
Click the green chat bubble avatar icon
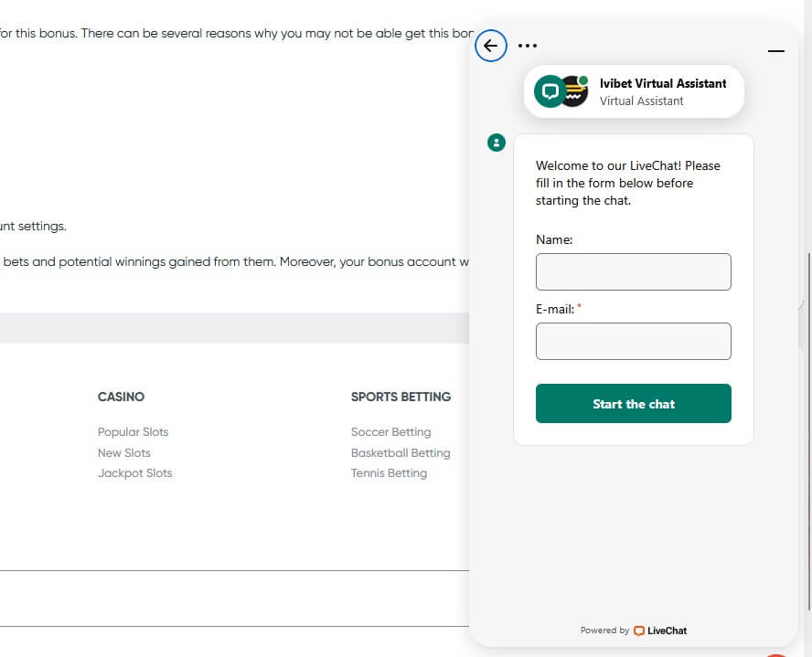coord(550,91)
